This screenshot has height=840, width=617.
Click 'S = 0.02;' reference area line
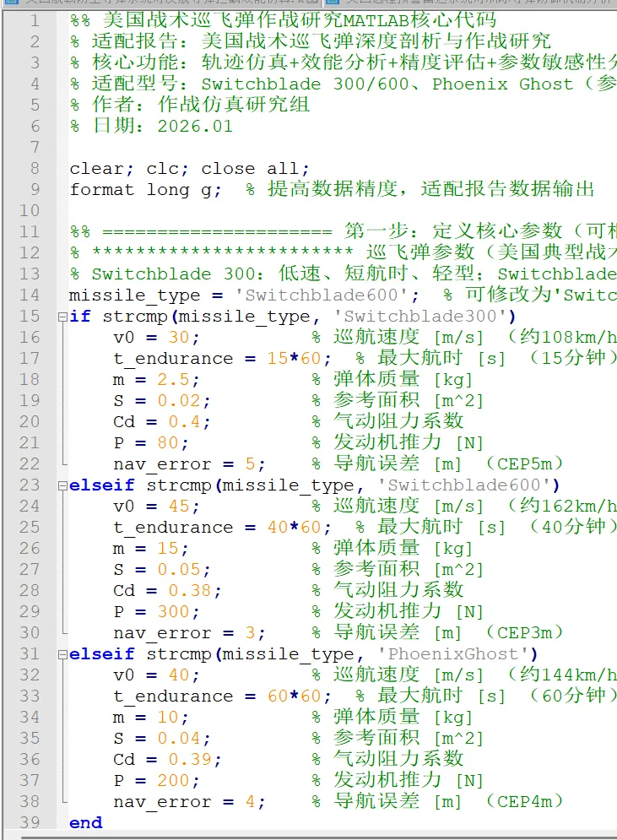pos(162,401)
